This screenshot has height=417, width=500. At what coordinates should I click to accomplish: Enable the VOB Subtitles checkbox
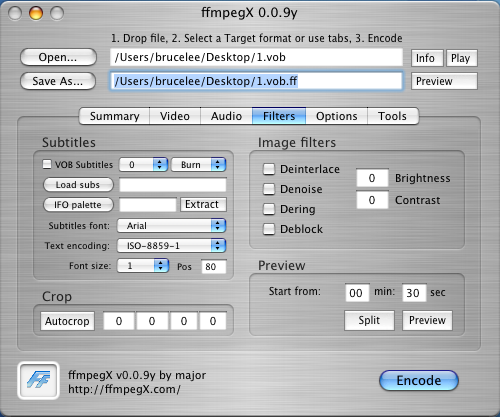tap(47, 164)
